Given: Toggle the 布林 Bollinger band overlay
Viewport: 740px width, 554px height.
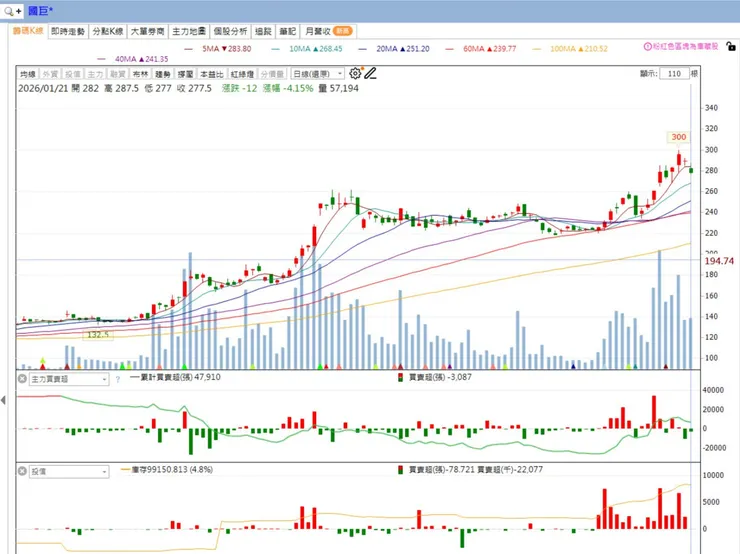Looking at the screenshot, I should (x=140, y=74).
